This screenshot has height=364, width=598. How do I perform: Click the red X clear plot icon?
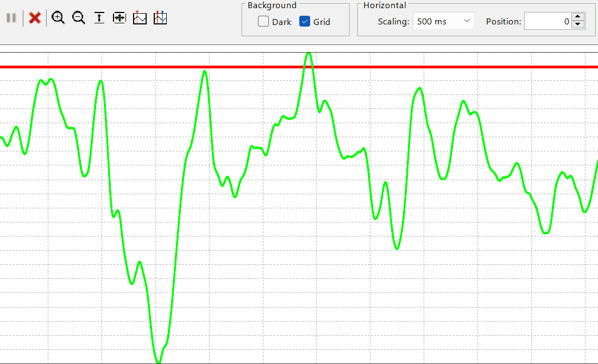(35, 18)
